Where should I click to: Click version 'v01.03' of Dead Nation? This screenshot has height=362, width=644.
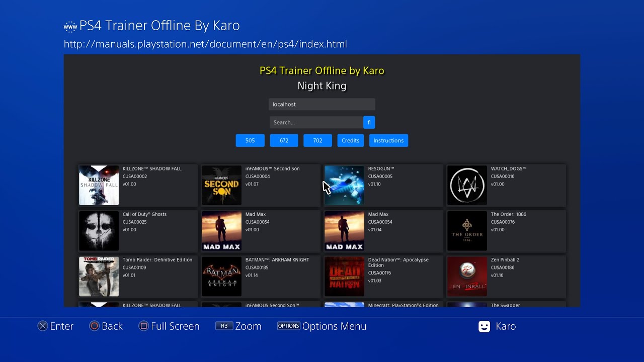[375, 281]
